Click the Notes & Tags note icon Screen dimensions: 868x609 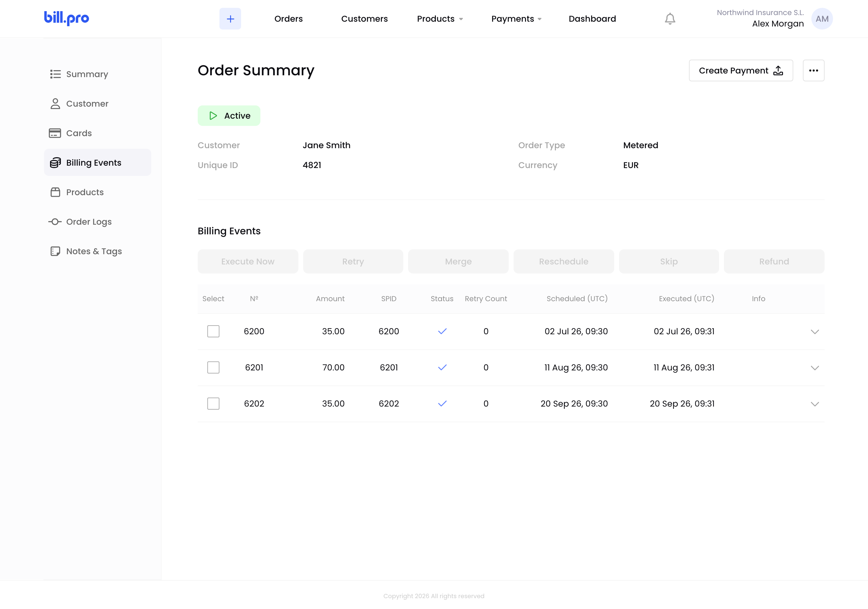point(55,251)
